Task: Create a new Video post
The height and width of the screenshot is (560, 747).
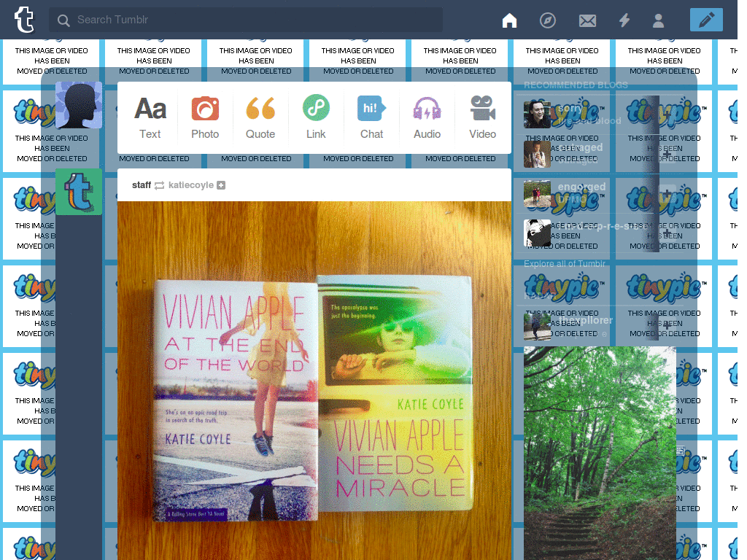Action: [x=483, y=117]
